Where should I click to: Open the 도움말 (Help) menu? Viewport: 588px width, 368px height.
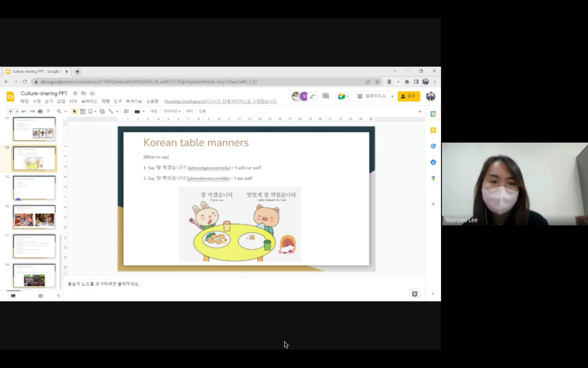tap(152, 101)
